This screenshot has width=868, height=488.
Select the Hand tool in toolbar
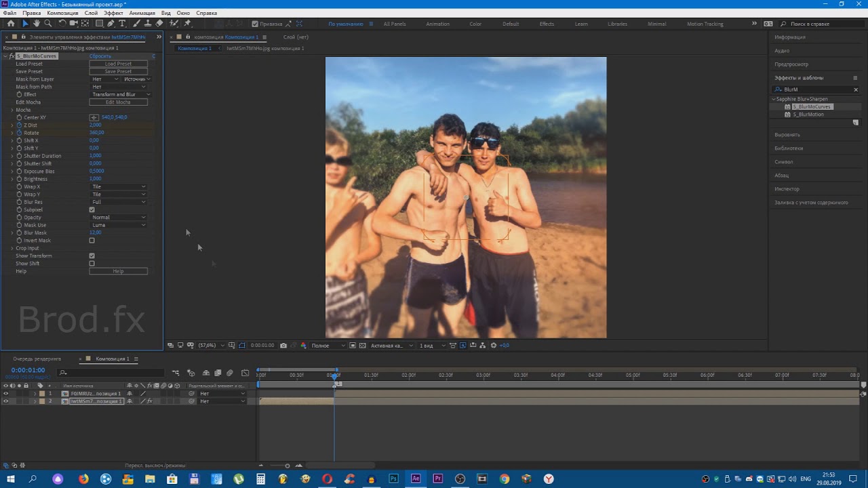pos(37,24)
